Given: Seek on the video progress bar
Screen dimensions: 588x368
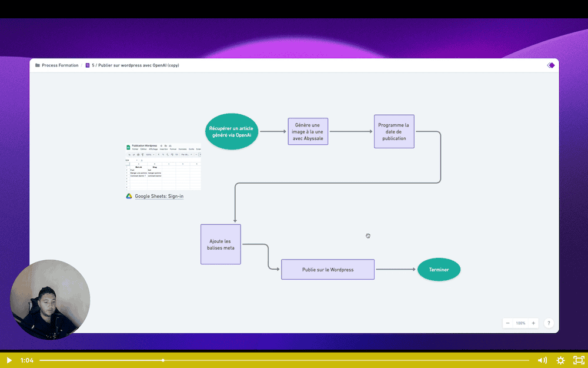Looking at the screenshot, I should (x=294, y=360).
